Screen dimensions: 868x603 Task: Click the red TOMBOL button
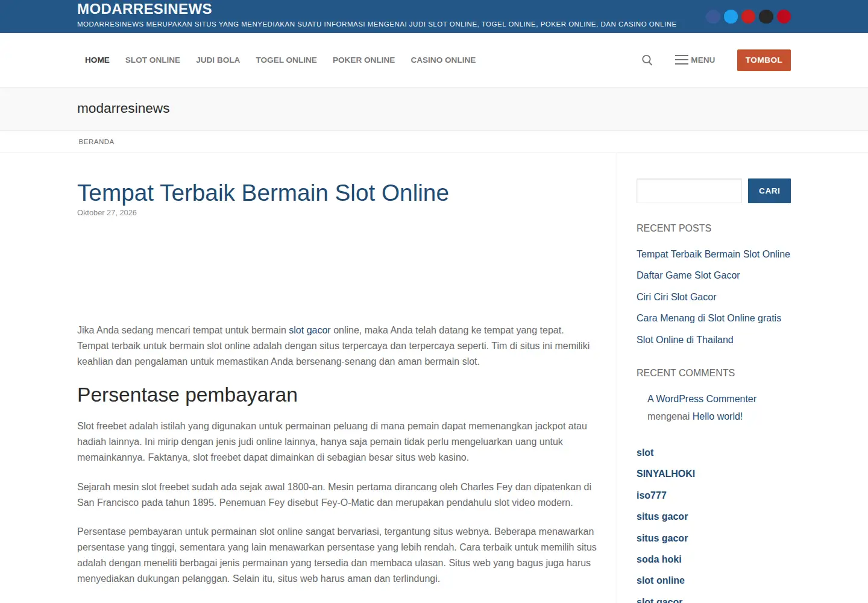point(764,60)
